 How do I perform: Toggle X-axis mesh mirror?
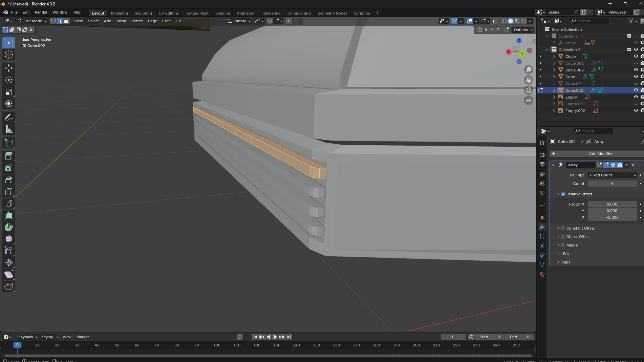point(486,30)
